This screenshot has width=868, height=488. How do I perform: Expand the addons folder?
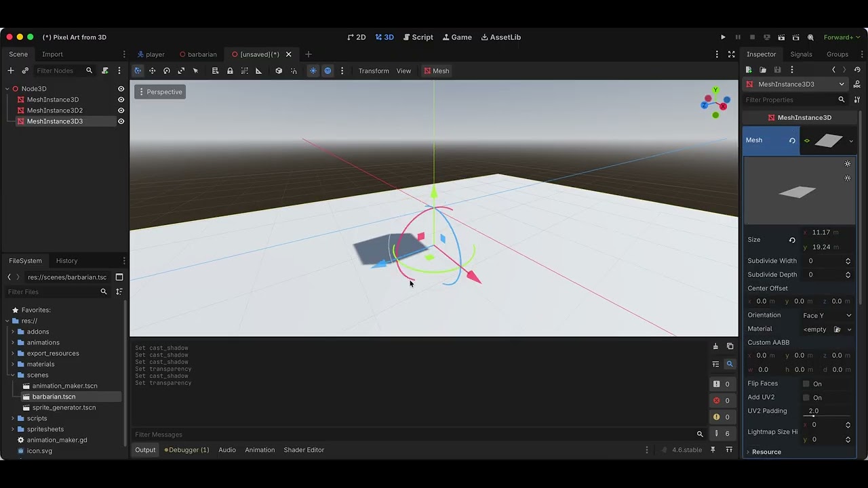pyautogui.click(x=13, y=331)
